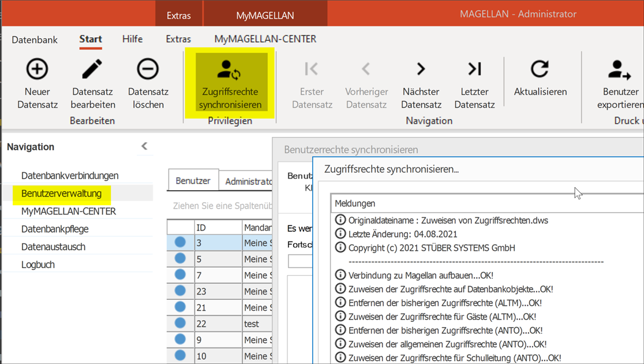Click the blue status dot in row ID 22
This screenshot has height=364, width=644.
pyautogui.click(x=180, y=323)
